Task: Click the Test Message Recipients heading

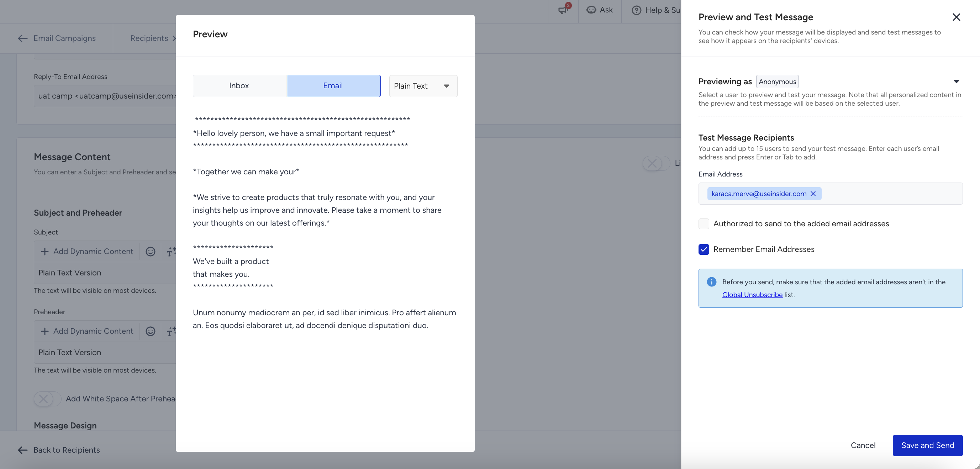Action: click(x=746, y=138)
